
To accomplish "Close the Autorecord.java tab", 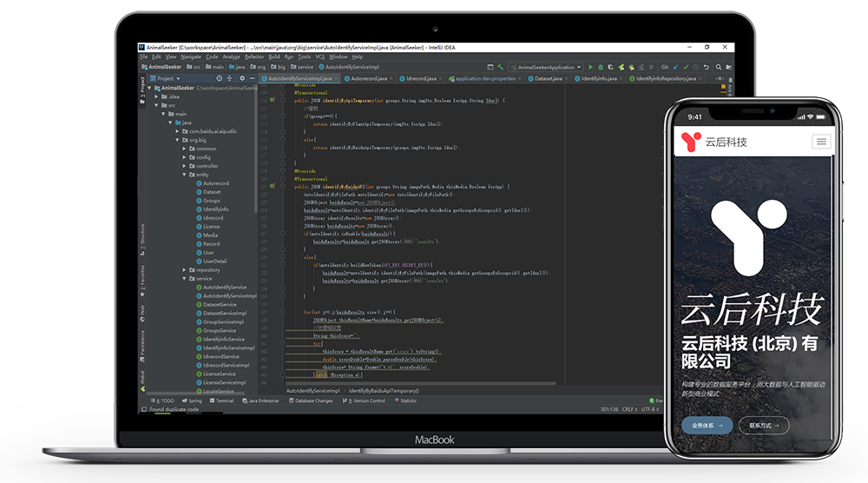I will [x=391, y=79].
